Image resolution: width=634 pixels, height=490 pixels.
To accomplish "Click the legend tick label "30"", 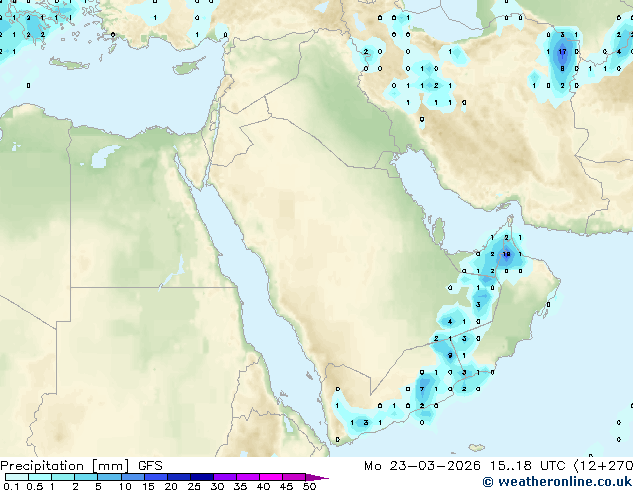I will pos(217,486).
